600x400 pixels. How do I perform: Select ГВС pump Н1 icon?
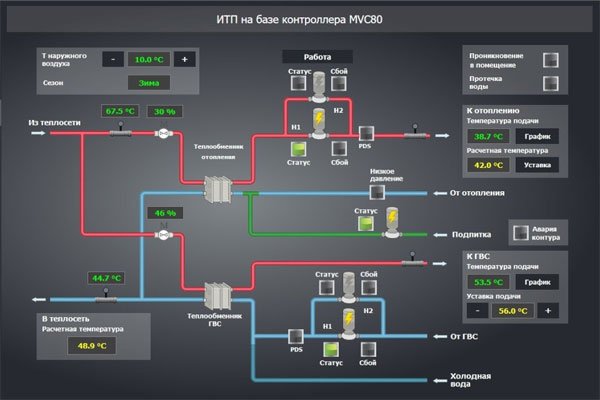tap(349, 324)
